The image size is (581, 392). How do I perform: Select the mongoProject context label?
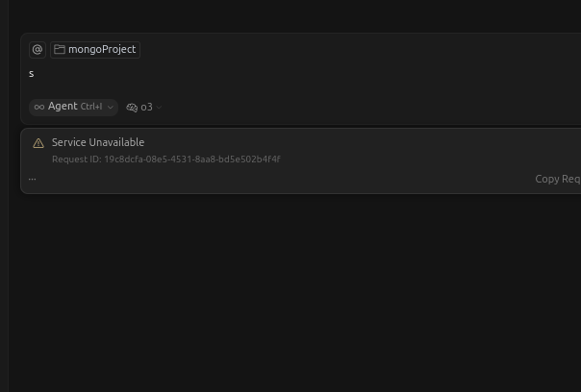coord(102,49)
